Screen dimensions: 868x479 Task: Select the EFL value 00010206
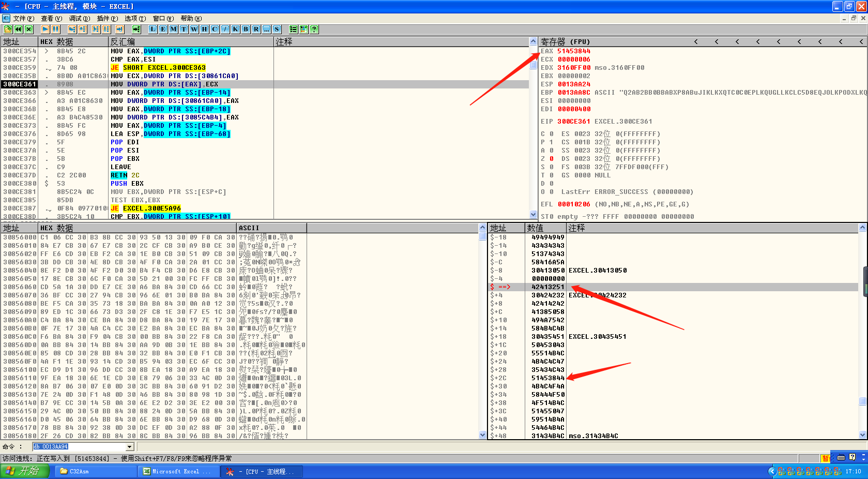click(574, 204)
